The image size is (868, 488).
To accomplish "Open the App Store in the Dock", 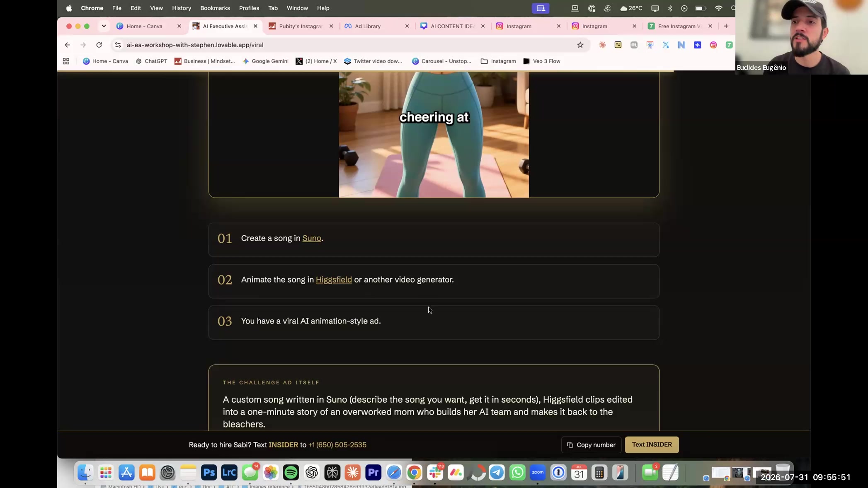I will (126, 473).
